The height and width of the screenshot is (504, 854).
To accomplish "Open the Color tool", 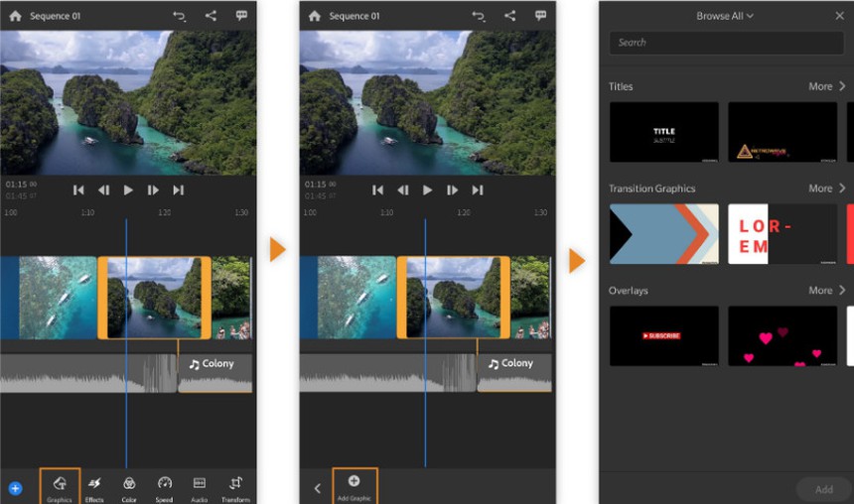I will tap(129, 485).
